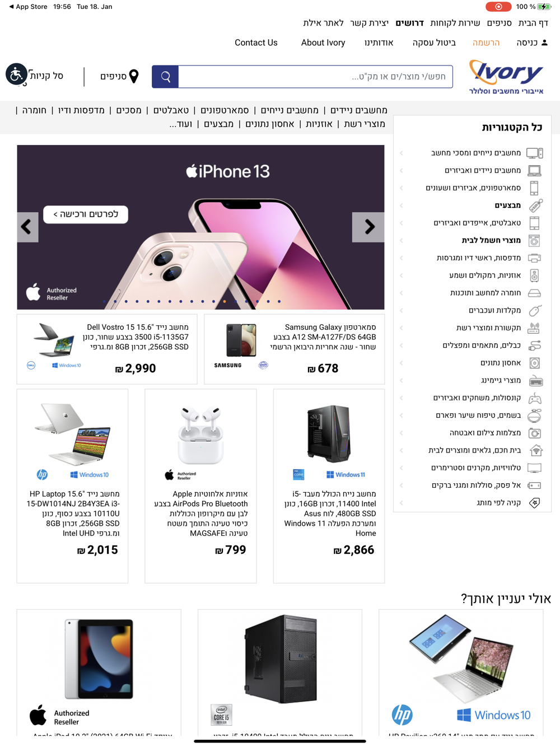The height and width of the screenshot is (747, 560).
Task: Open the Contact Us menu item
Action: tap(256, 43)
